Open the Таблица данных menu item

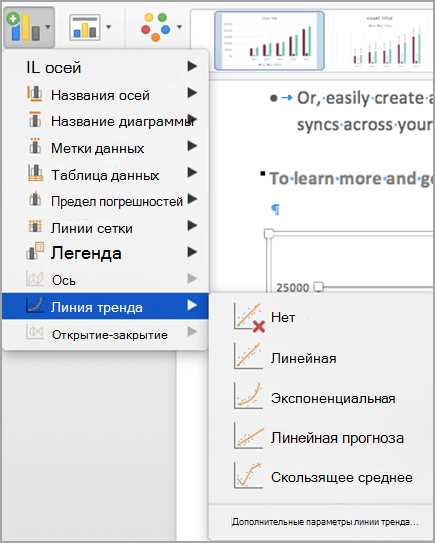pyautogui.click(x=105, y=174)
